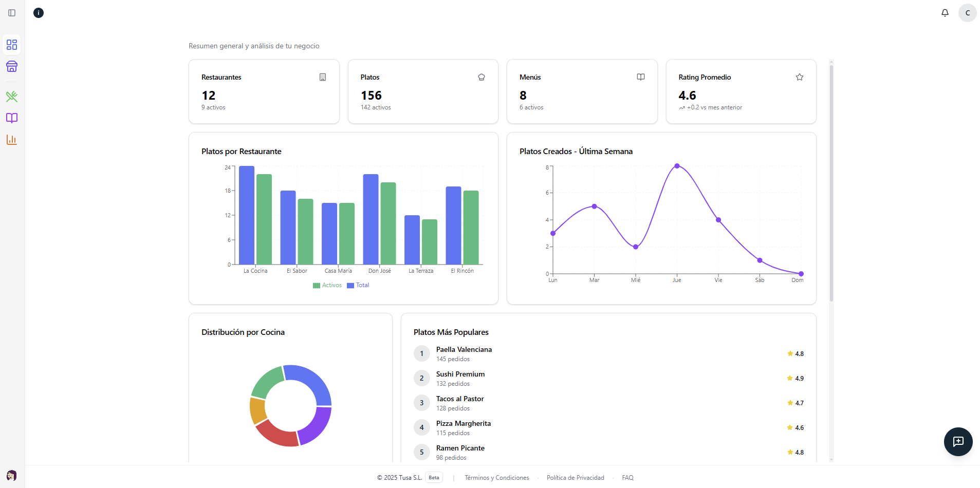The width and height of the screenshot is (980, 488).
Task: Open the feedback chat floating button
Action: 958,442
